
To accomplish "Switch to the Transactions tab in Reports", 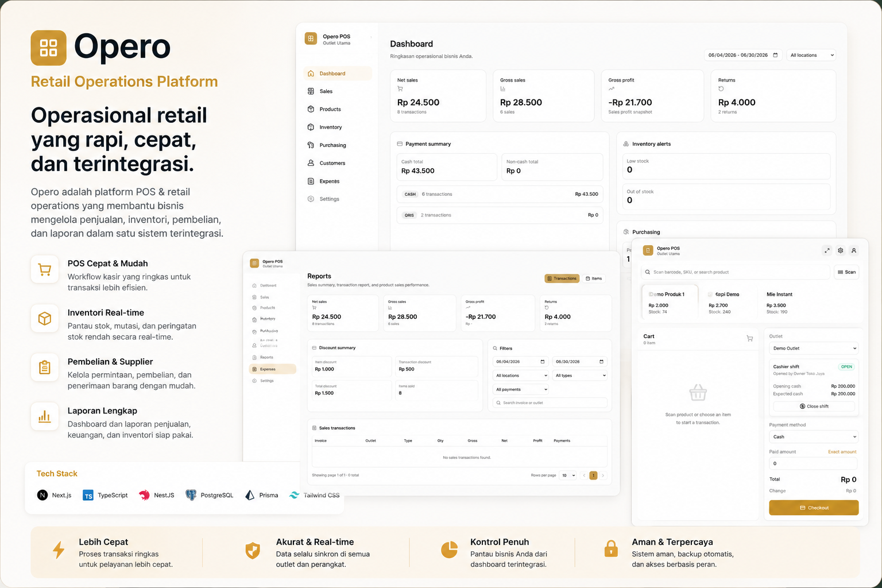I will pos(562,278).
